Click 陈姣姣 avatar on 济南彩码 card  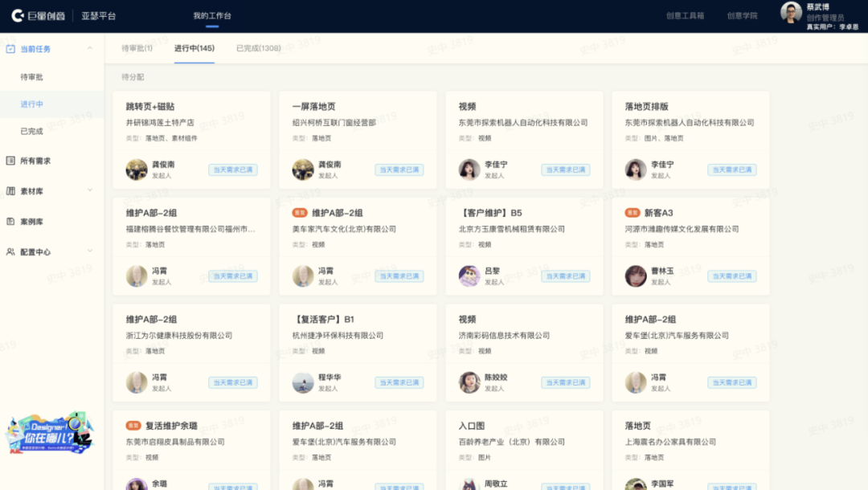point(469,382)
